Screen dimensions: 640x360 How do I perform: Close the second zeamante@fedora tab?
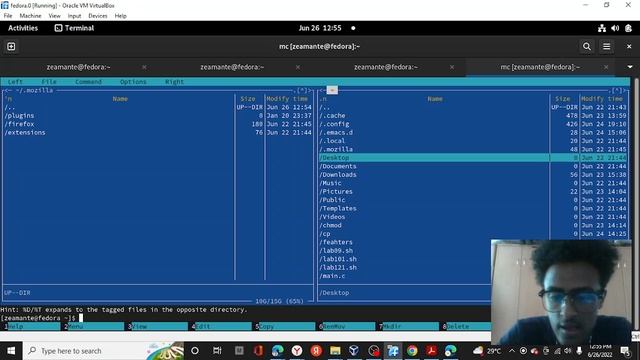[x=298, y=67]
